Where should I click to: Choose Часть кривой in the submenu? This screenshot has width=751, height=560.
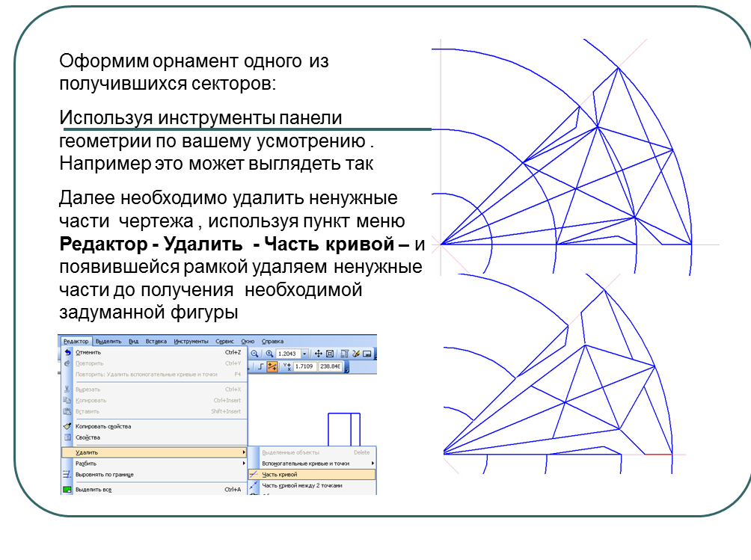point(312,474)
